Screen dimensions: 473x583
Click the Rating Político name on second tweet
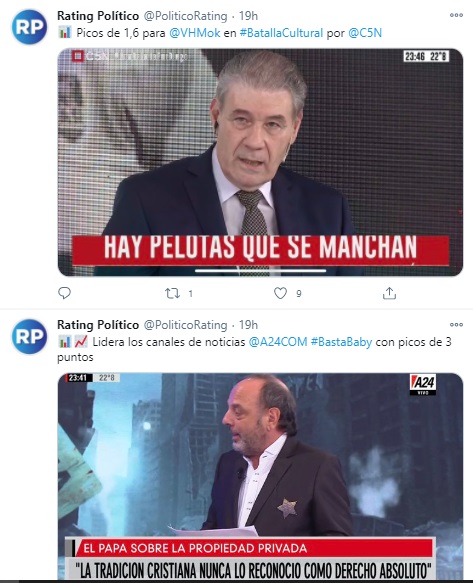tap(98, 325)
